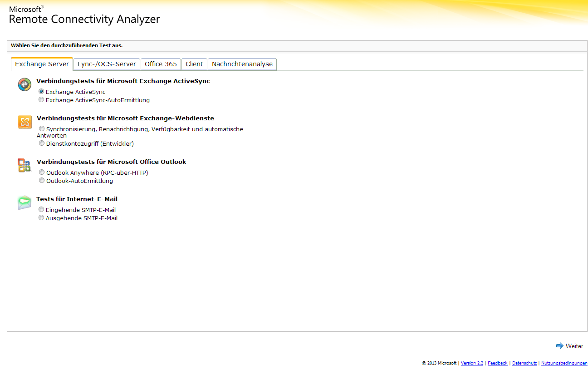Choose Synchronisierung, Benachrichtigung, Verfügbarkeit test

(x=42, y=129)
